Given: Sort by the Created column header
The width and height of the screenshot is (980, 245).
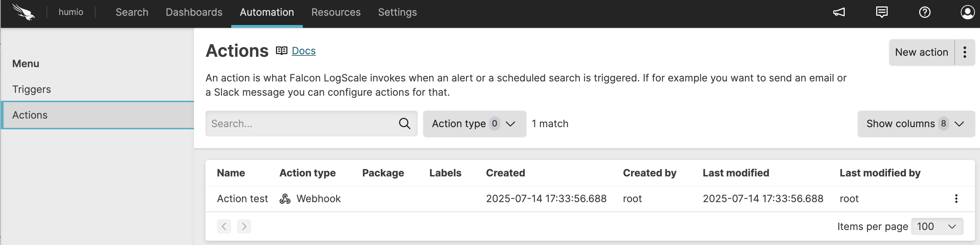Looking at the screenshot, I should click(x=505, y=173).
